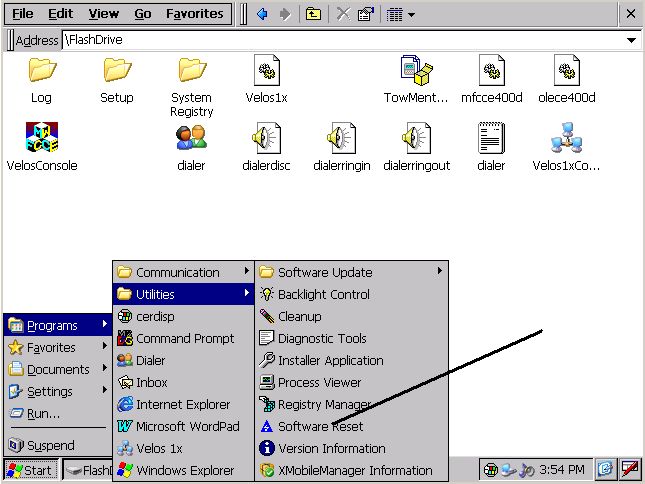645x484 pixels.
Task: Select the Velos1xCo... network icon
Action: coord(566,147)
